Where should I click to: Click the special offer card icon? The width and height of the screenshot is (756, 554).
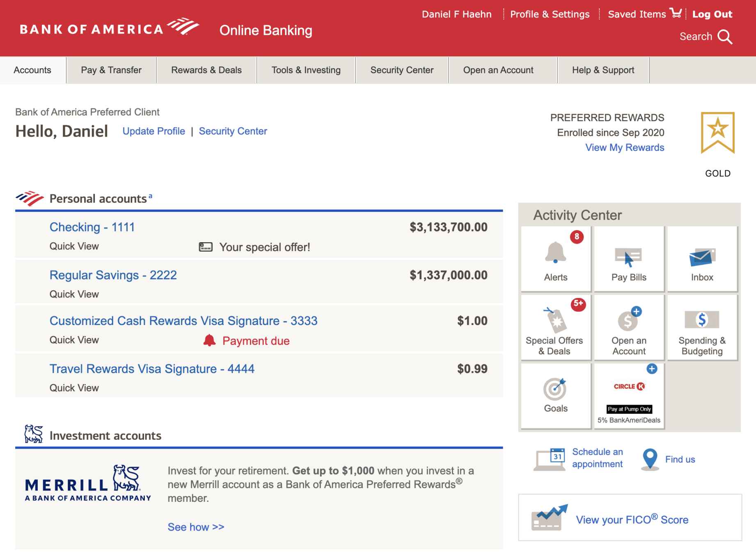206,247
